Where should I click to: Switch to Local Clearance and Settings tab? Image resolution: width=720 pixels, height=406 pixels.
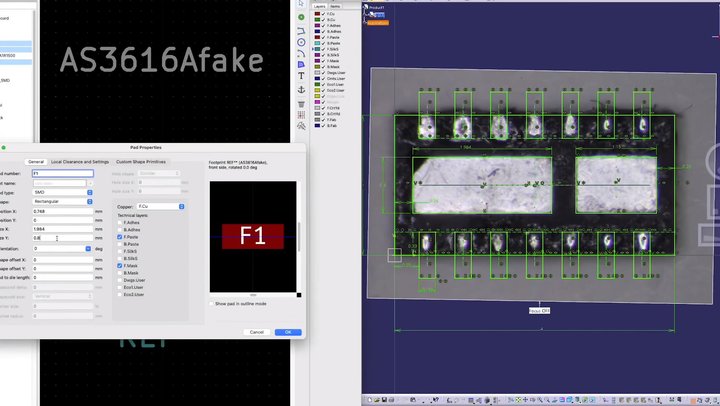pos(80,161)
